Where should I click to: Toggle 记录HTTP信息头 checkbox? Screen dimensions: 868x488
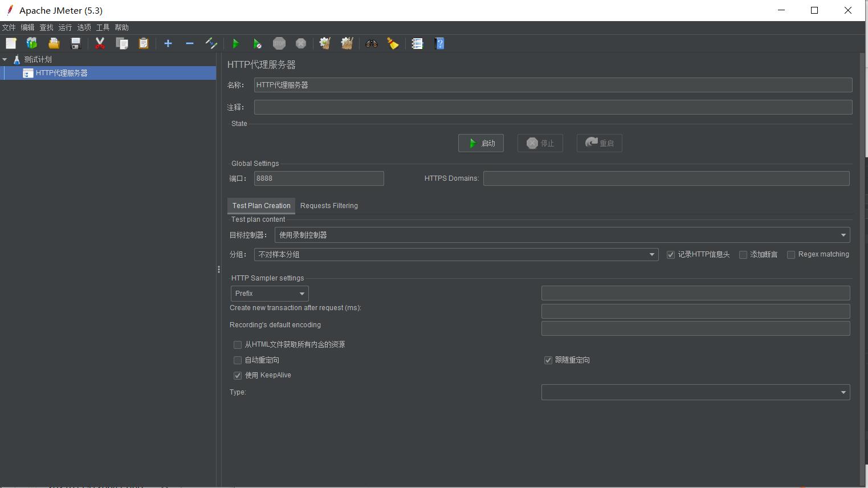pyautogui.click(x=671, y=255)
